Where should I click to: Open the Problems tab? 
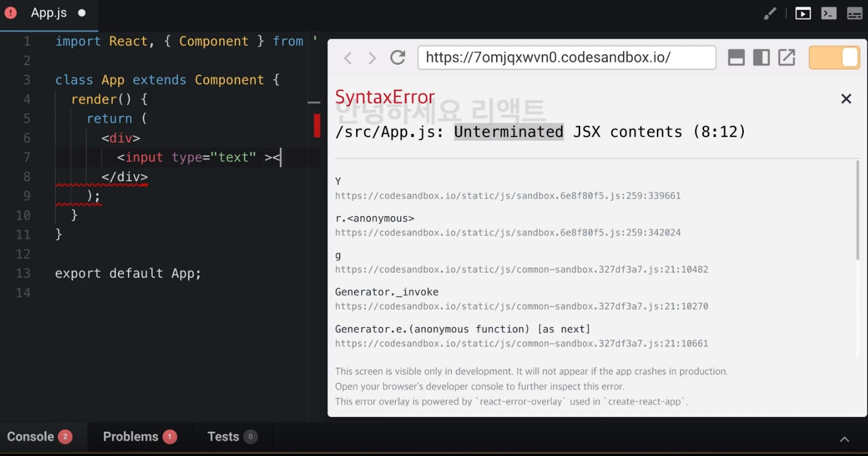pos(139,437)
